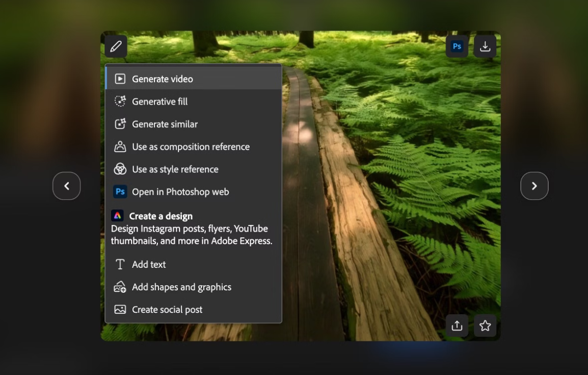
Task: Click the Create a design heading
Action: (x=161, y=216)
